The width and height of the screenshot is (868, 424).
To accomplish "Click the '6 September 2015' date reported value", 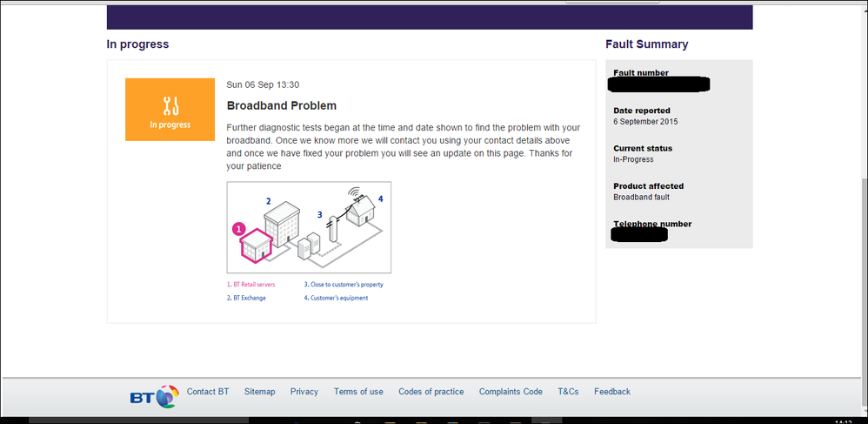I will 645,121.
